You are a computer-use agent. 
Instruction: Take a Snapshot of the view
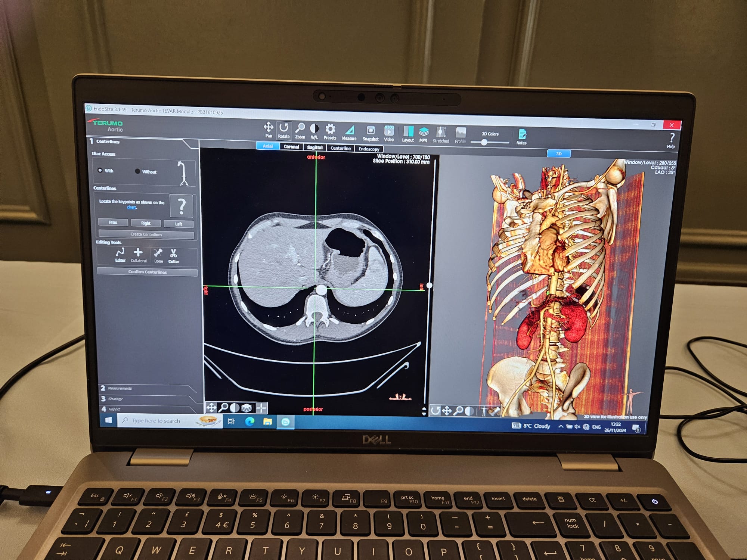371,133
